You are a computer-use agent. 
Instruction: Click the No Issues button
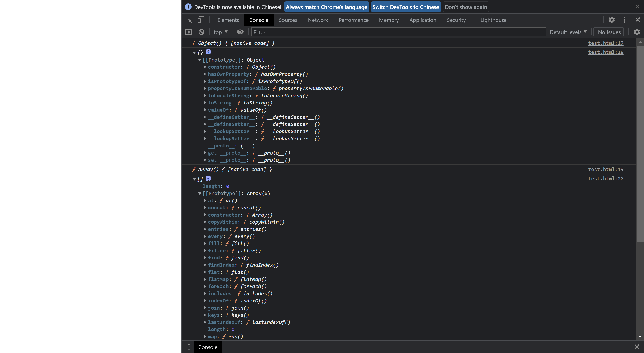[609, 32]
